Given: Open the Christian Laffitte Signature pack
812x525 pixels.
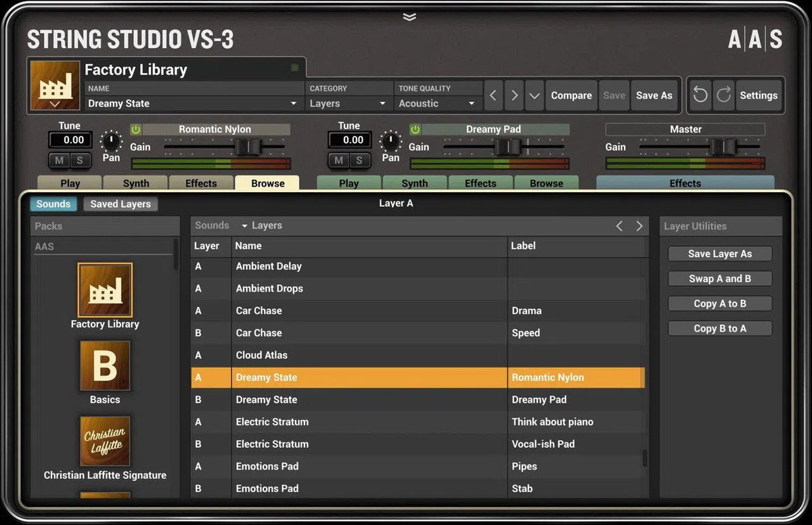Looking at the screenshot, I should [x=105, y=441].
